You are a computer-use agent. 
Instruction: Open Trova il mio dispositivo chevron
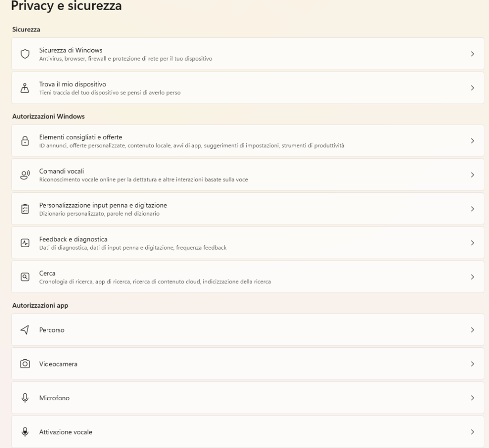(x=472, y=88)
